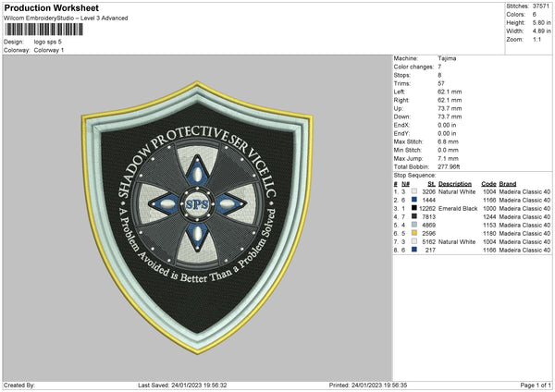This screenshot has height=392, width=555.
Task: Click the stitch count 5162
Action: click(x=428, y=241)
